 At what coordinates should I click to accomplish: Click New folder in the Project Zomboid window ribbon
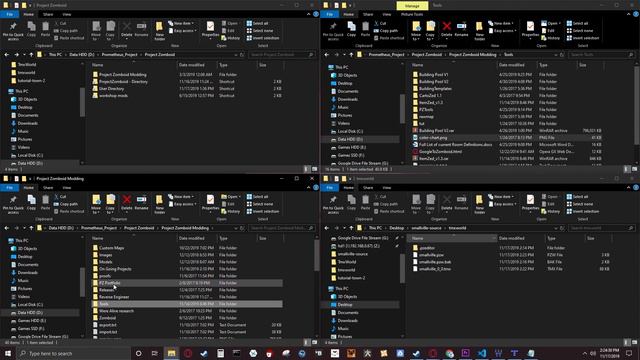[x=160, y=31]
